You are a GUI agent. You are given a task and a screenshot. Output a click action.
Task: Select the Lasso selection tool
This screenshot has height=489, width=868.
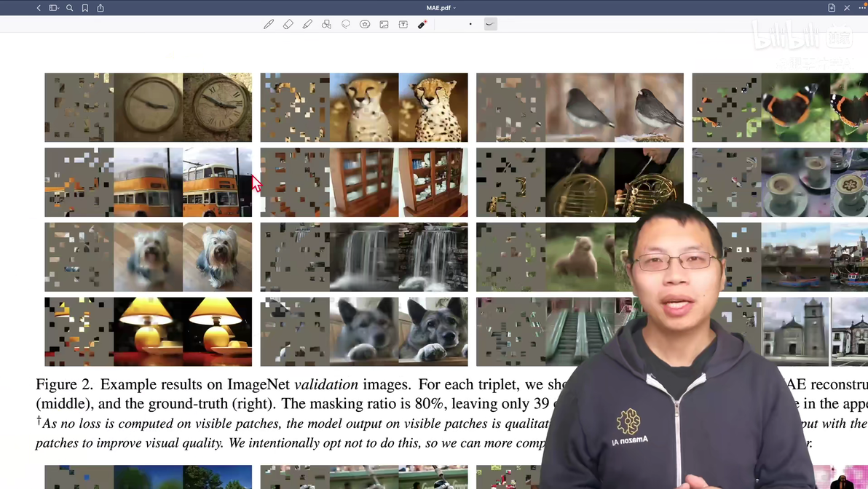coord(345,24)
